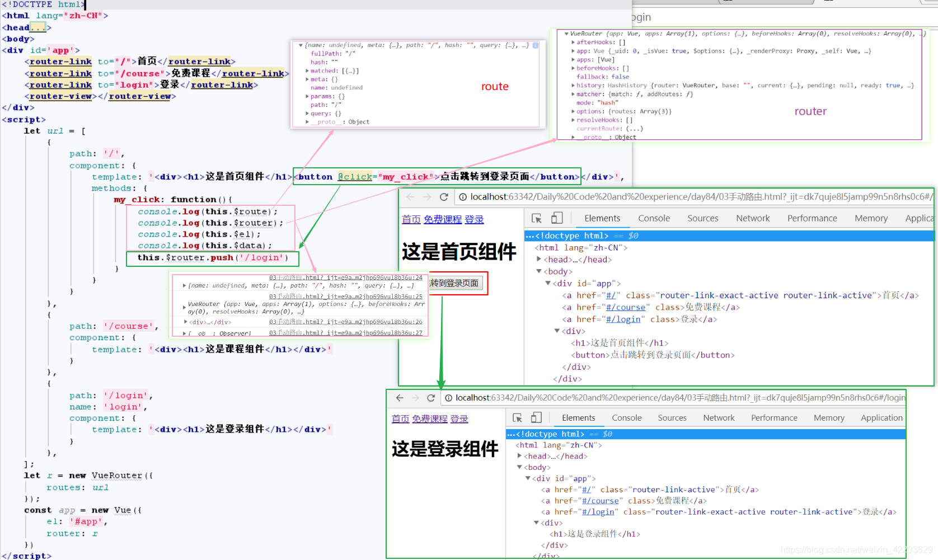Viewport: 938px width, 560px height.
Task: Click the source link ending :27 in the console log popup
Action: tap(346, 333)
